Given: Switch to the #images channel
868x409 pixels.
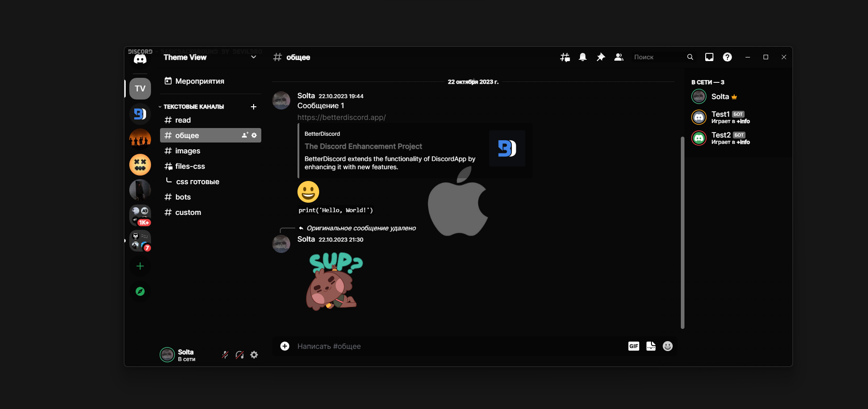Looking at the screenshot, I should pos(187,151).
